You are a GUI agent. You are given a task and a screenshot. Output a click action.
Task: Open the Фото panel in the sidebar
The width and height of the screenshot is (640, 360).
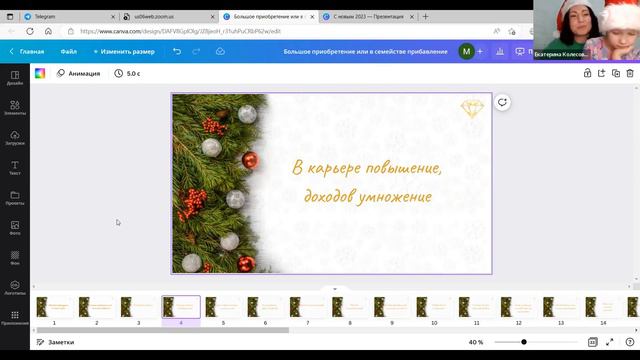(x=15, y=228)
